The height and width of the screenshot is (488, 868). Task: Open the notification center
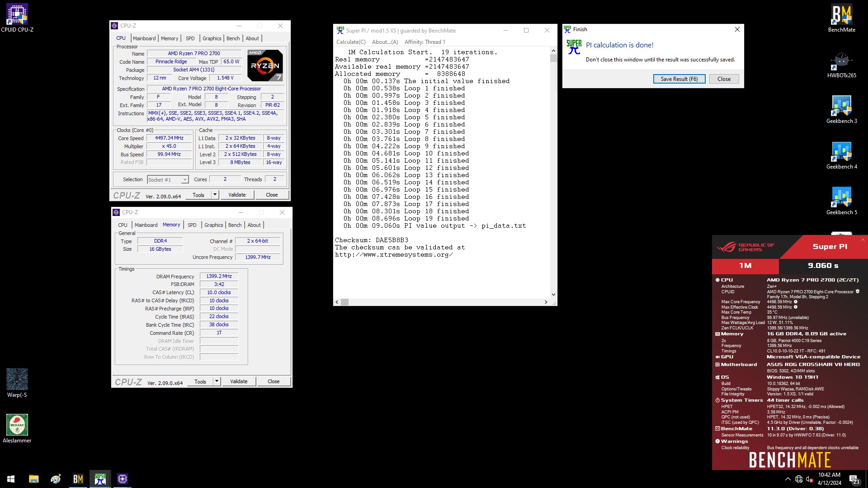click(x=854, y=479)
